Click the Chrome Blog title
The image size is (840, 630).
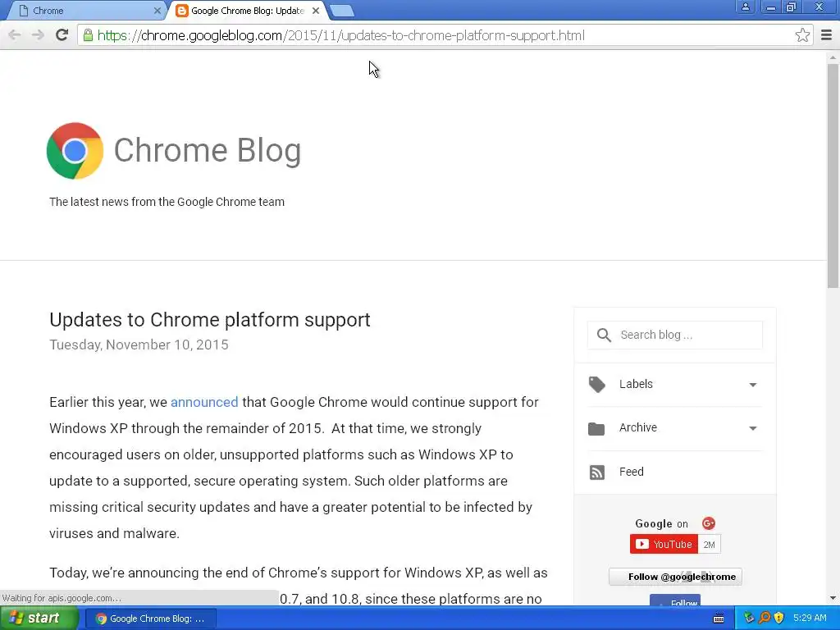coord(208,150)
